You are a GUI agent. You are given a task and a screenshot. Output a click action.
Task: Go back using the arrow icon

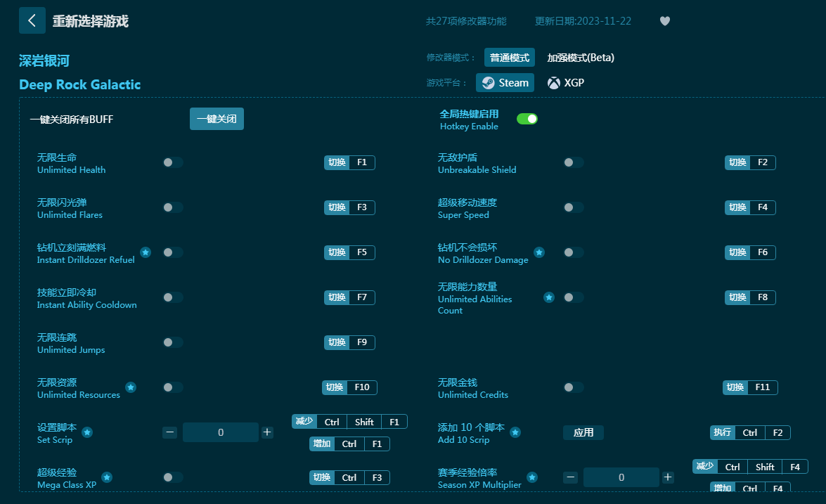point(32,20)
